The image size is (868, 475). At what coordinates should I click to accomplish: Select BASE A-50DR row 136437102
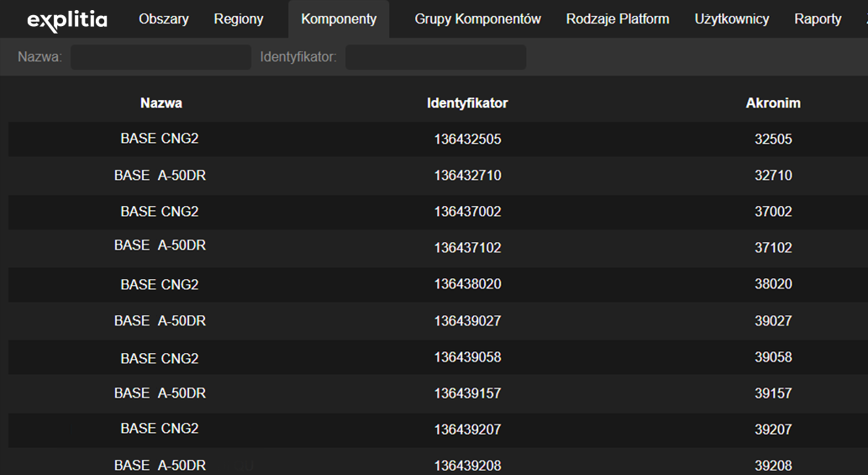tap(438, 247)
